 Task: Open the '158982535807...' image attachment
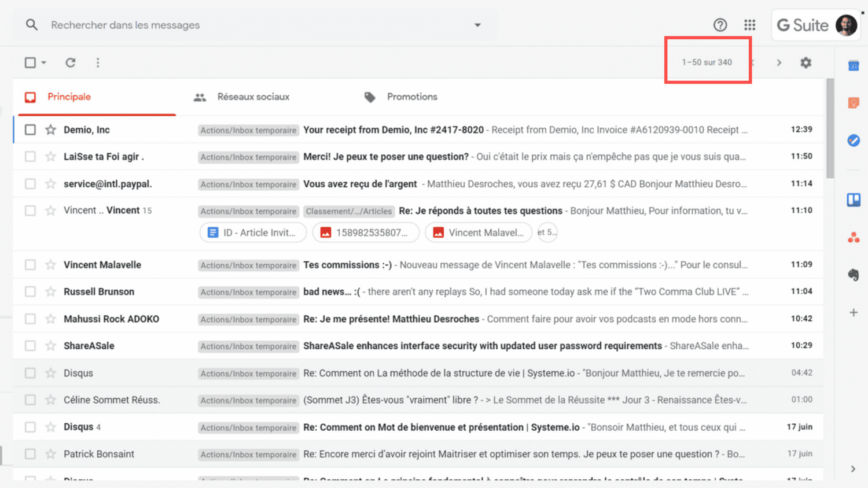point(366,232)
